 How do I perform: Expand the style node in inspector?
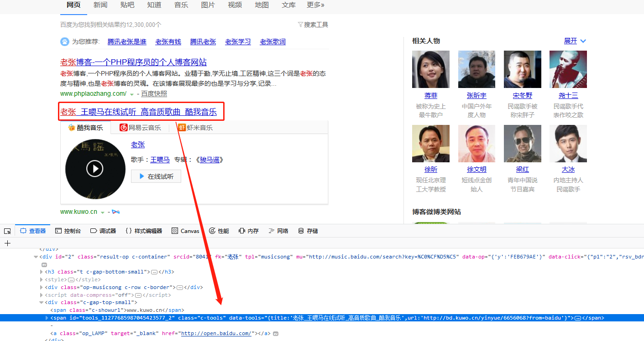click(x=42, y=279)
